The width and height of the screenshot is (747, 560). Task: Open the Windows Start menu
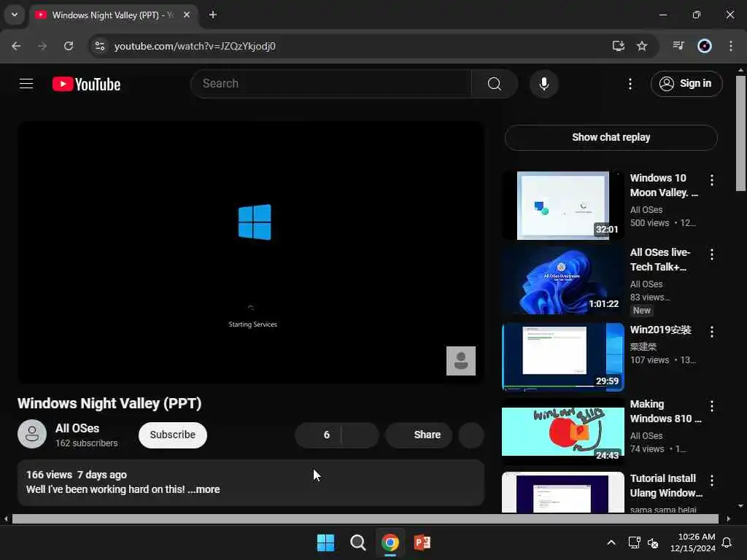click(326, 542)
